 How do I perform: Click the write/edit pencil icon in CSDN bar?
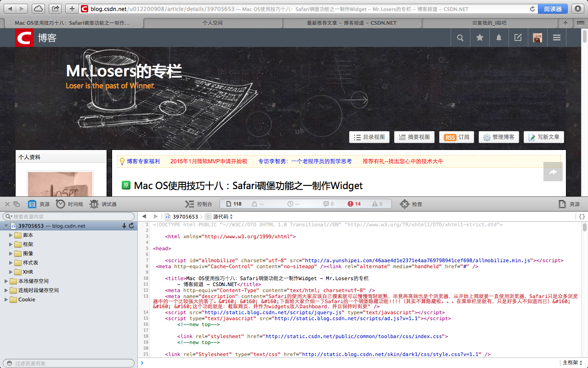[518, 38]
